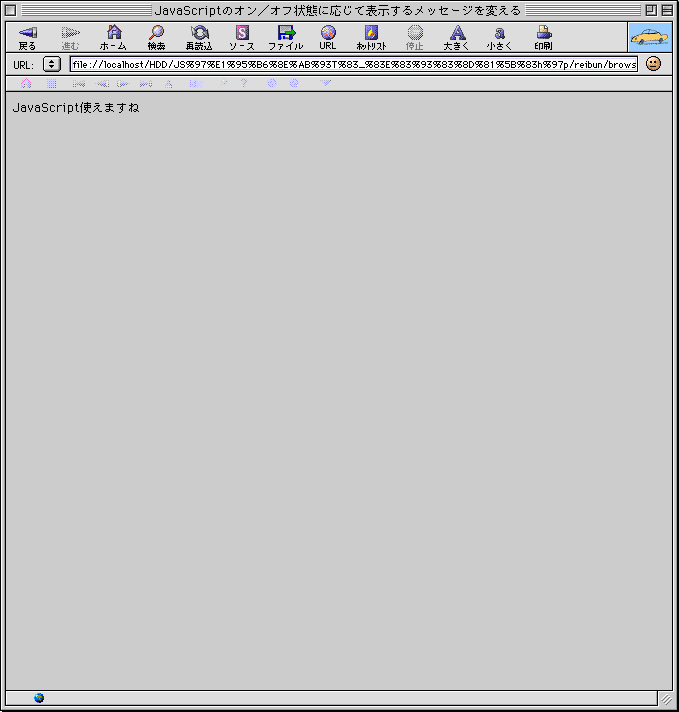Open the 検索 (Search) toolbar button

(156, 38)
